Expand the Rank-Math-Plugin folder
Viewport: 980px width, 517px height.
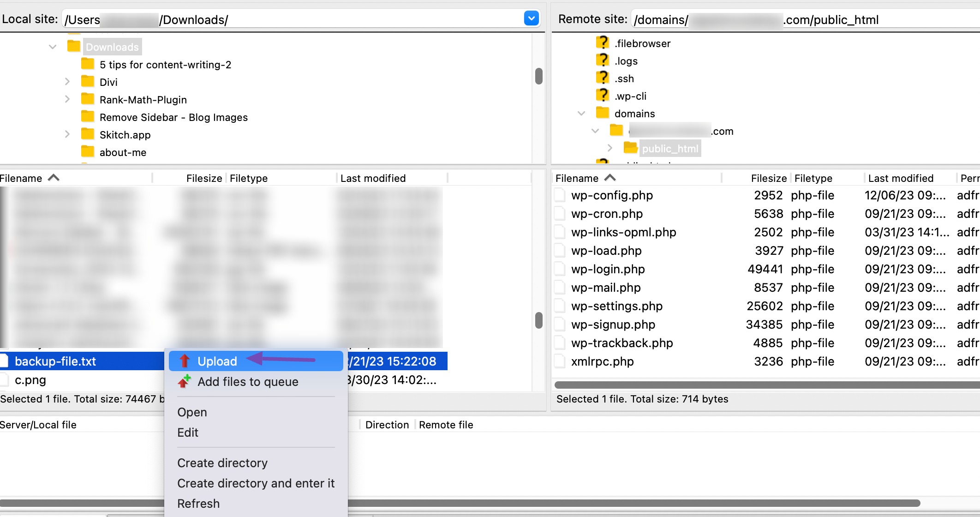point(67,99)
